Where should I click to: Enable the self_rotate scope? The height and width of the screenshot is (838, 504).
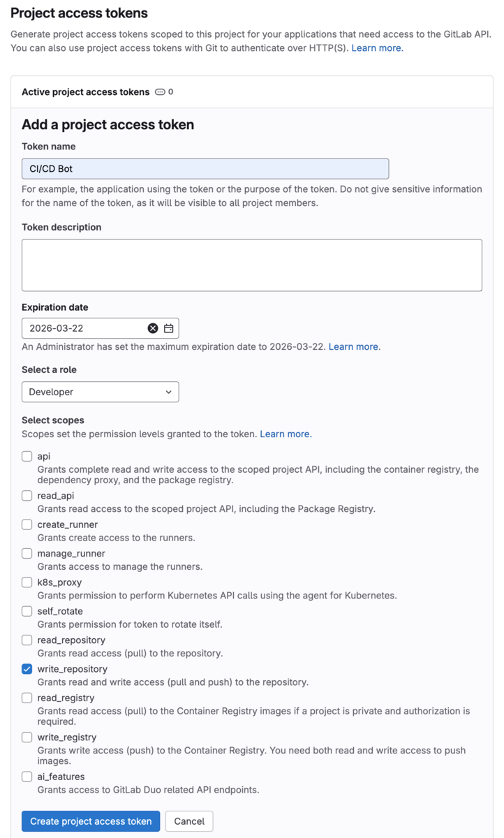tap(27, 611)
